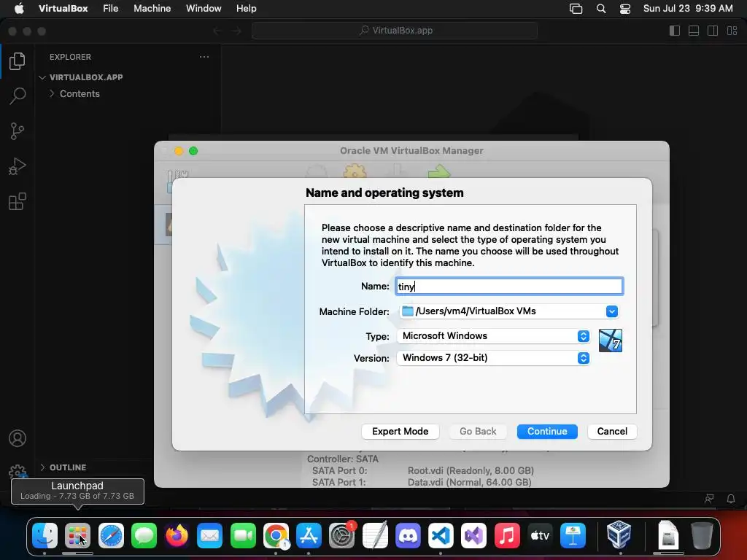Open the Accounts menu in VS Code activity bar
Screen dimensions: 747x560
[18, 438]
